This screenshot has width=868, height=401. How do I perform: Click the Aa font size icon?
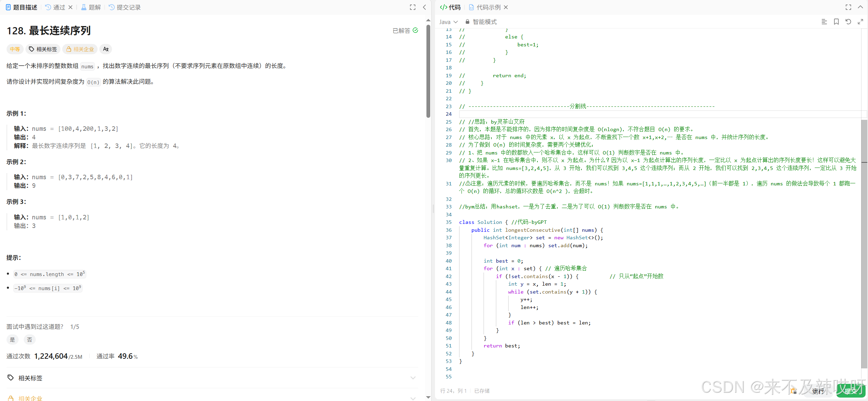pyautogui.click(x=106, y=49)
